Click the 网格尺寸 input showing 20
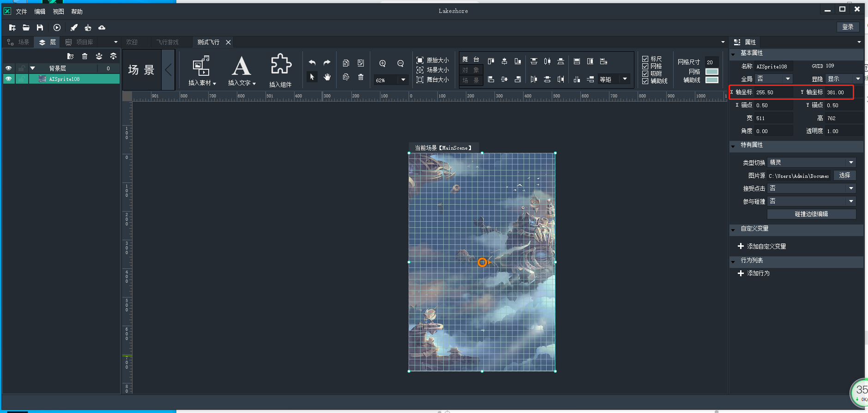This screenshot has height=413, width=868. [711, 62]
